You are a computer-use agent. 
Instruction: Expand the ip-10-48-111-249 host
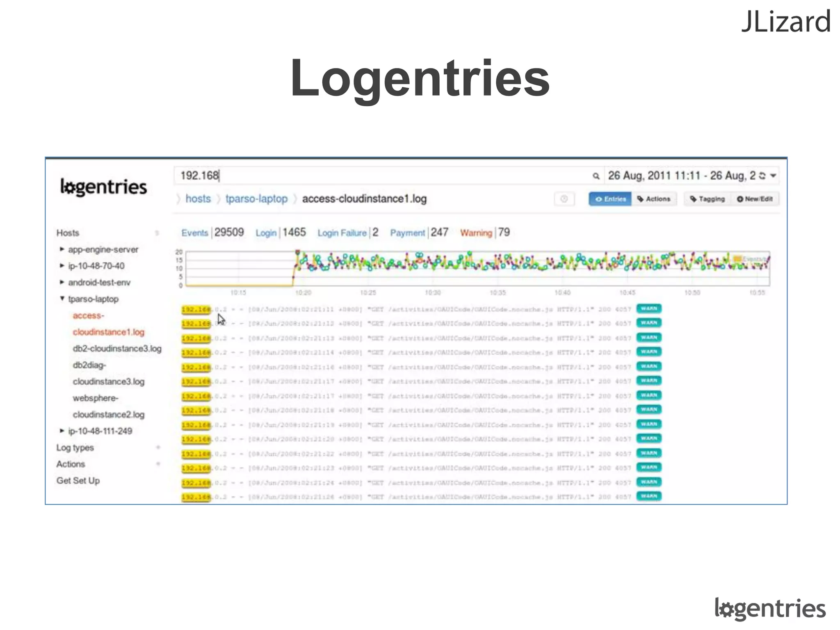(62, 431)
